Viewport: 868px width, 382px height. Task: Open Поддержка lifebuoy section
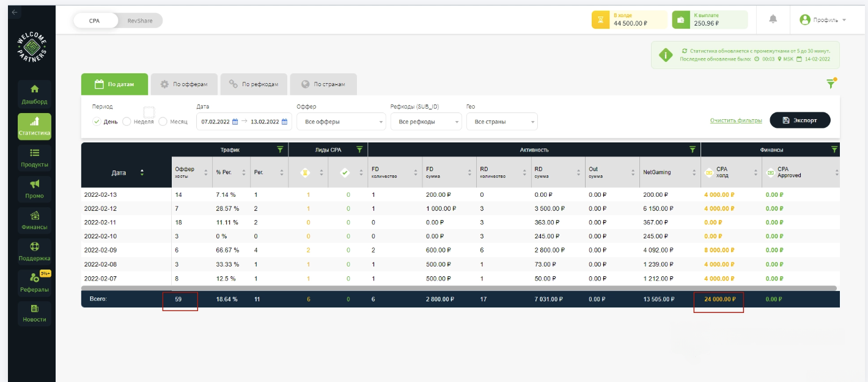coord(34,251)
